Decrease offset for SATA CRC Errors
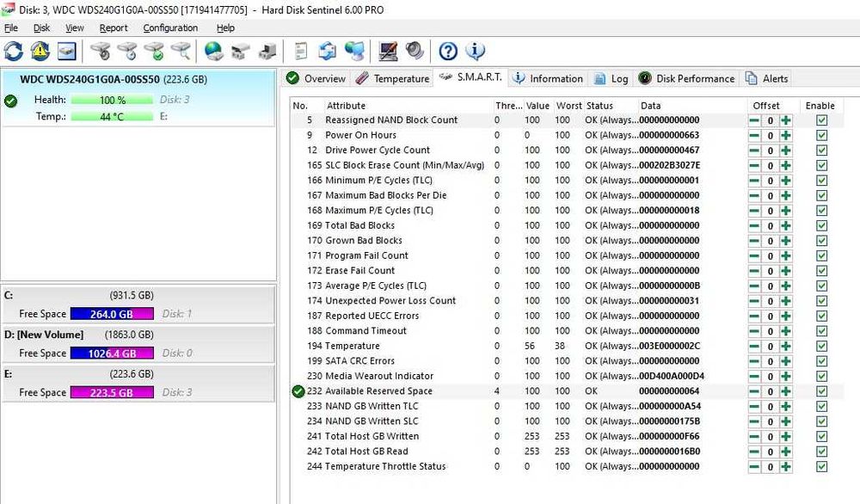The height and width of the screenshot is (504, 860). [x=755, y=361]
